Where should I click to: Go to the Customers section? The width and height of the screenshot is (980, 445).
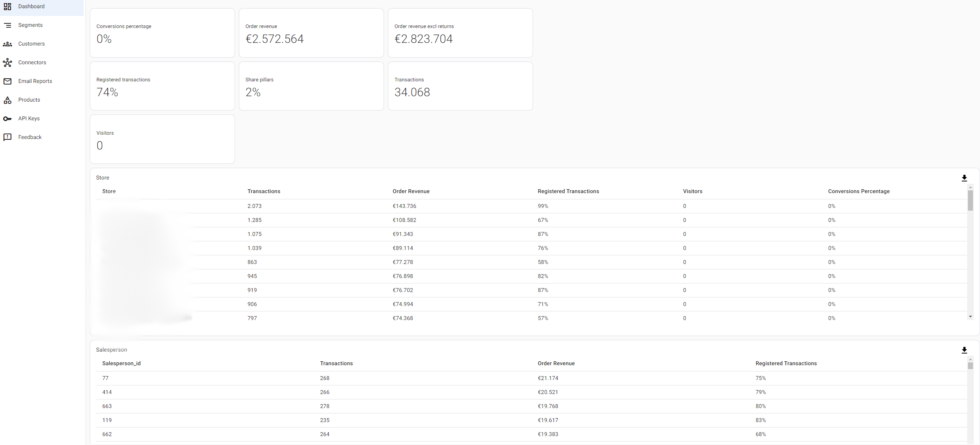point(31,44)
